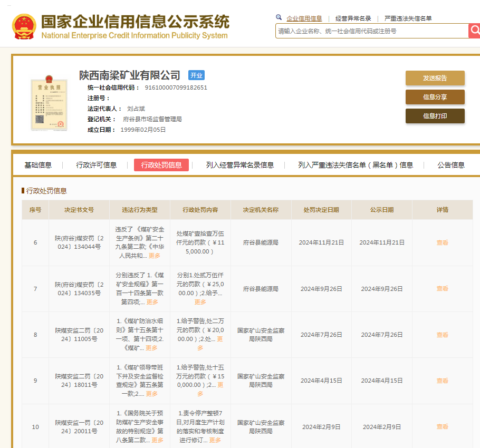480x448 pixels.
Task: Click the 国家企业信用信息公示系统 title
Action: click(x=135, y=22)
